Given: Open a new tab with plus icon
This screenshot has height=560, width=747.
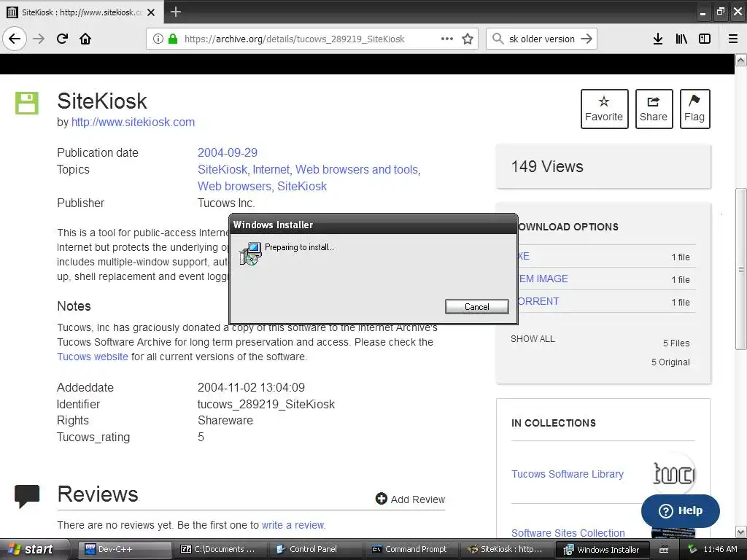Looking at the screenshot, I should (x=175, y=12).
